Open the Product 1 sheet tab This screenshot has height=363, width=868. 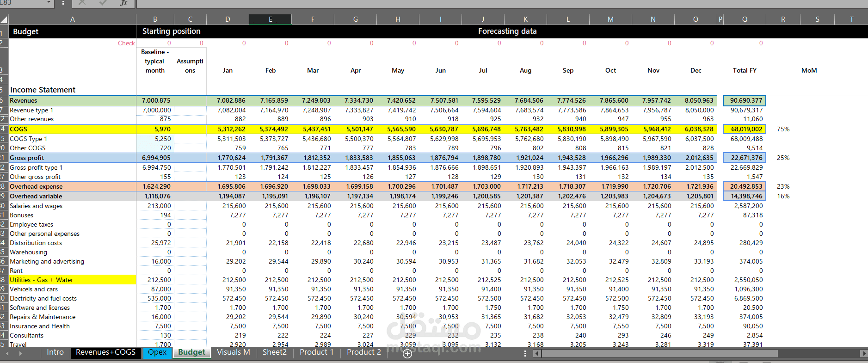coord(317,352)
